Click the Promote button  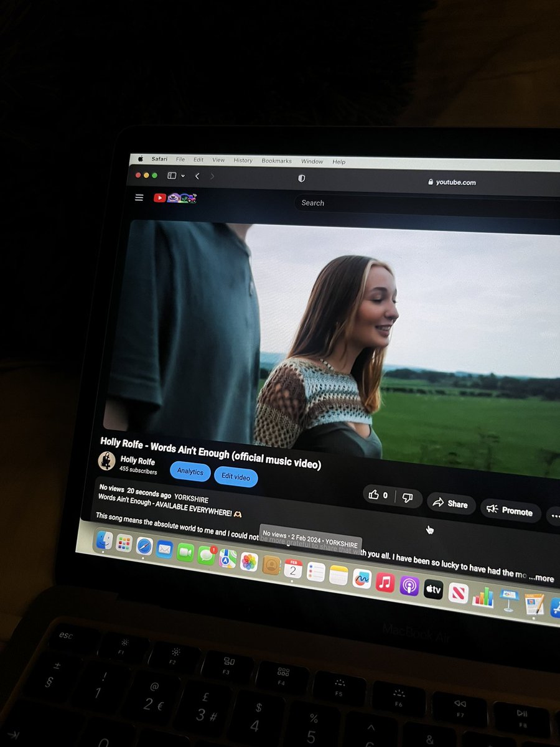[510, 510]
